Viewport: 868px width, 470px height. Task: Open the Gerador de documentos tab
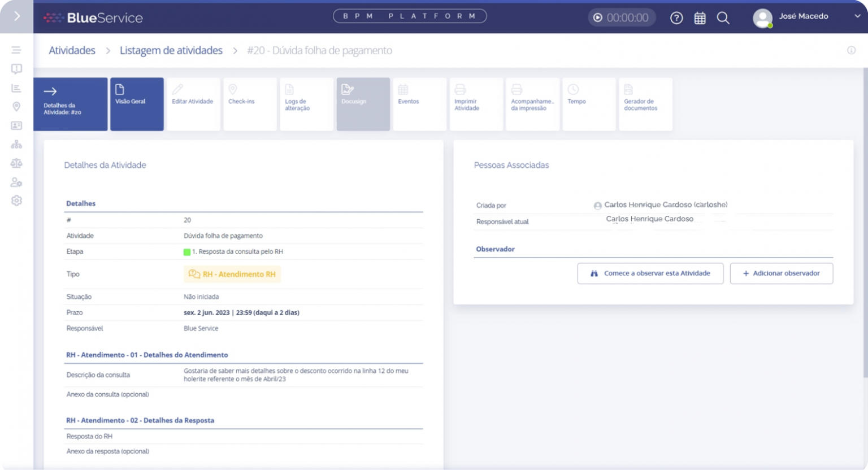click(645, 104)
